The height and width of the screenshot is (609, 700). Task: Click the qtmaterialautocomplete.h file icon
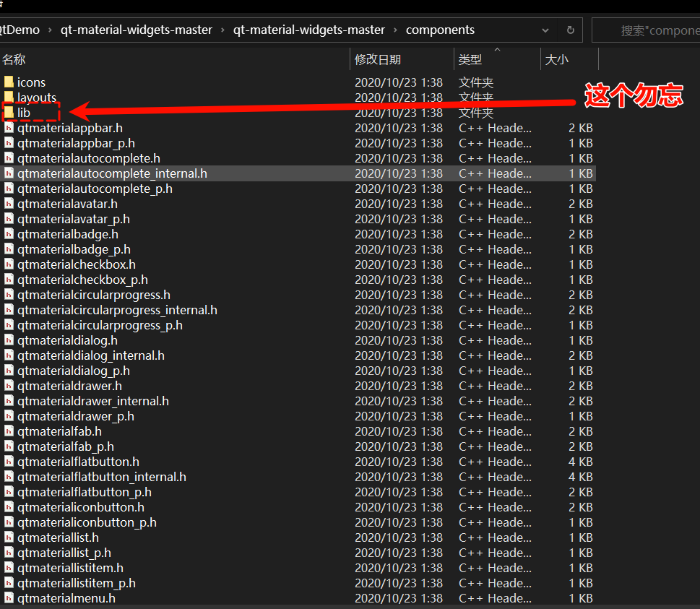(x=9, y=158)
